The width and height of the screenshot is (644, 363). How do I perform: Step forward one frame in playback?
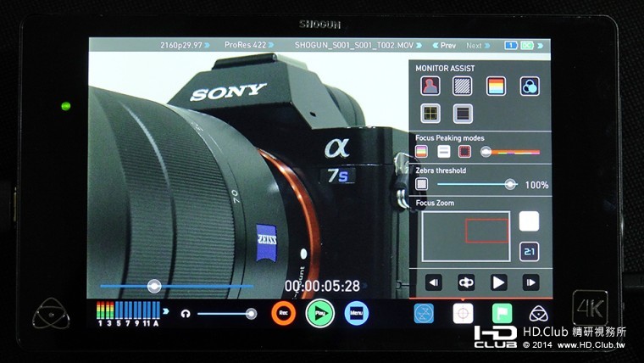530,282
